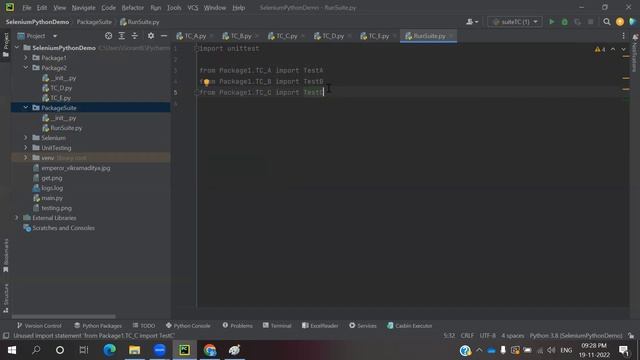Collapse the Package2 folder
Screen dimensions: 640x360
pyautogui.click(x=26, y=68)
